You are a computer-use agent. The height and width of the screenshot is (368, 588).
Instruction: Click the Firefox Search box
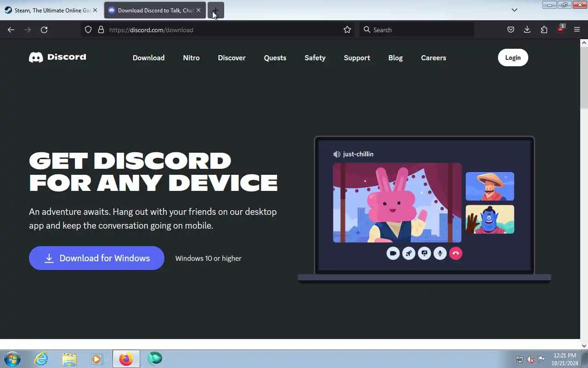click(417, 30)
